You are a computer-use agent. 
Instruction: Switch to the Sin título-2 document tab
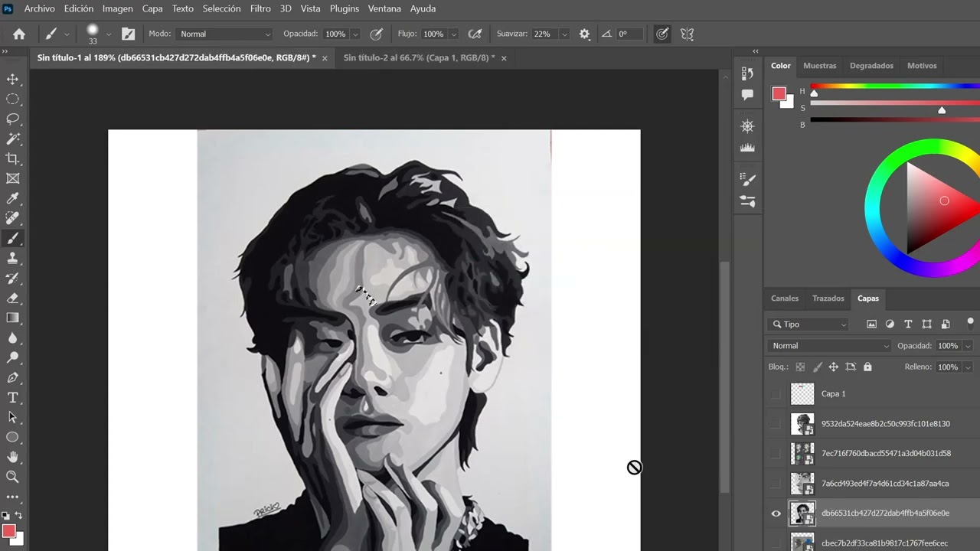[x=419, y=58]
